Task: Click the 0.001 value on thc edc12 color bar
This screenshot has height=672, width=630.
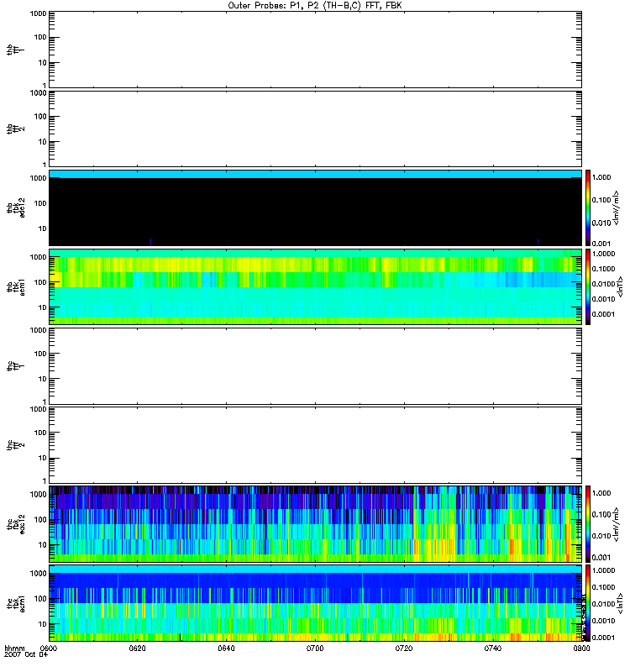Action: click(x=601, y=558)
